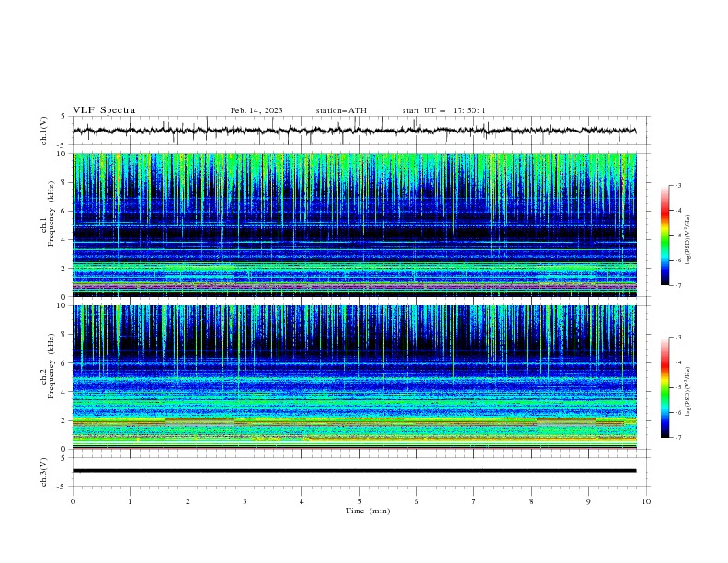
Task: Click the ch.1 PSD color scale bar
Action: pyautogui.click(x=665, y=236)
